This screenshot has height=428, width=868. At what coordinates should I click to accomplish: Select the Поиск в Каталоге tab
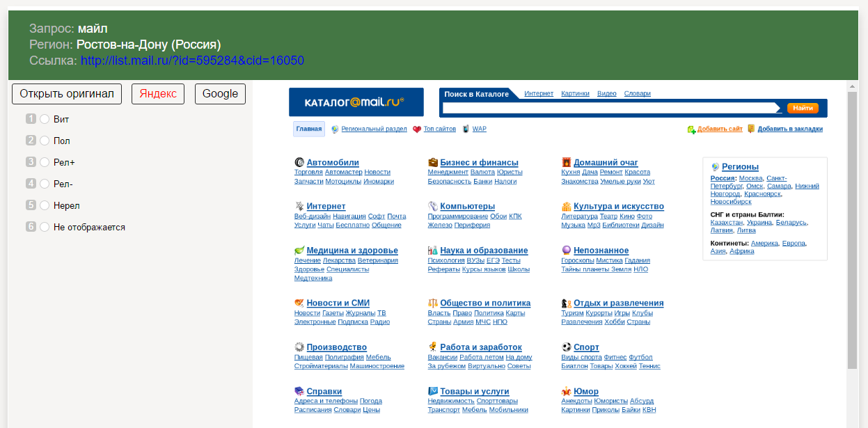pos(477,94)
